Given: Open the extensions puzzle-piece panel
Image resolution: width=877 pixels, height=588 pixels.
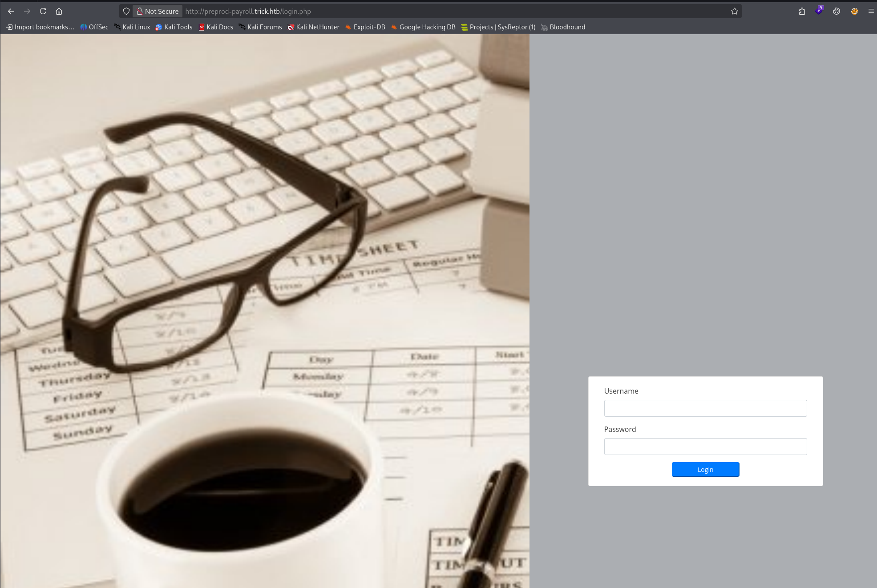Looking at the screenshot, I should 802,11.
